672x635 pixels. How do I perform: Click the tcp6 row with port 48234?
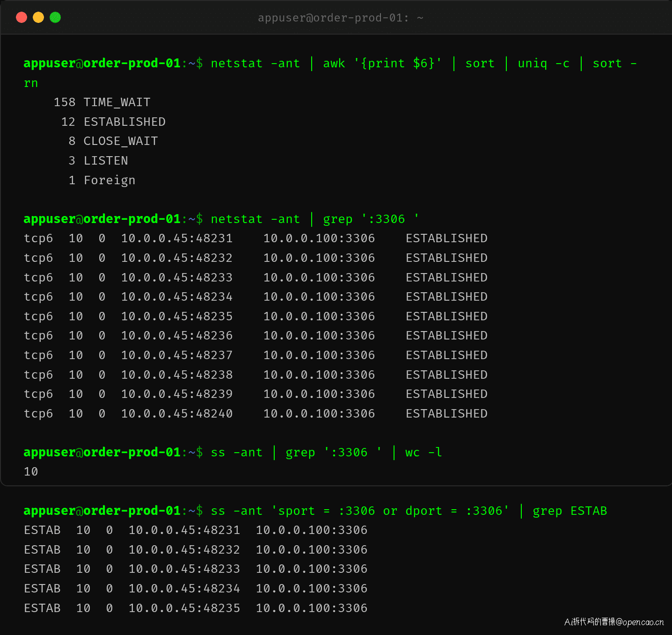[256, 296]
